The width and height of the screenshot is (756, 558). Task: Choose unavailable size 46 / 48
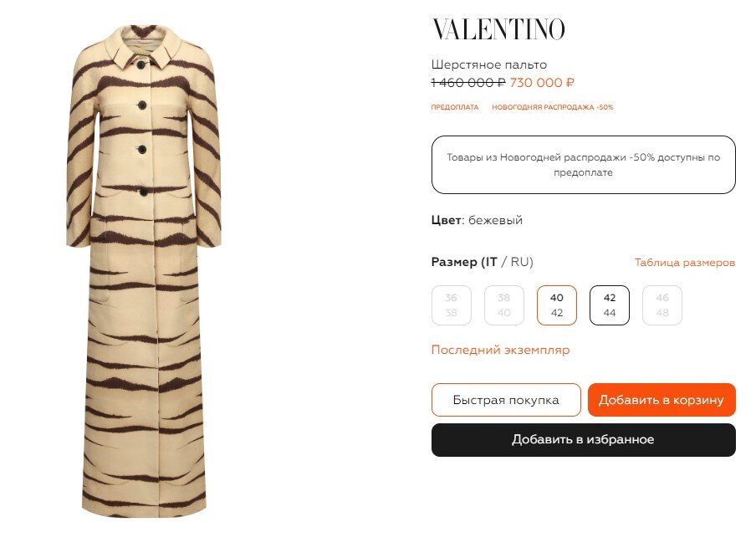pyautogui.click(x=662, y=305)
